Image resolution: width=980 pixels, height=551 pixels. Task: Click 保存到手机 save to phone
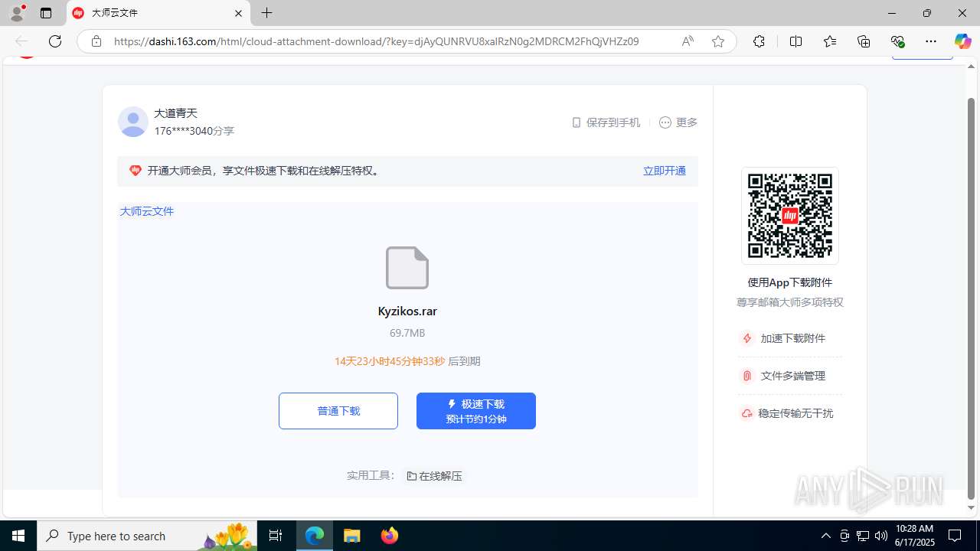[x=606, y=122]
